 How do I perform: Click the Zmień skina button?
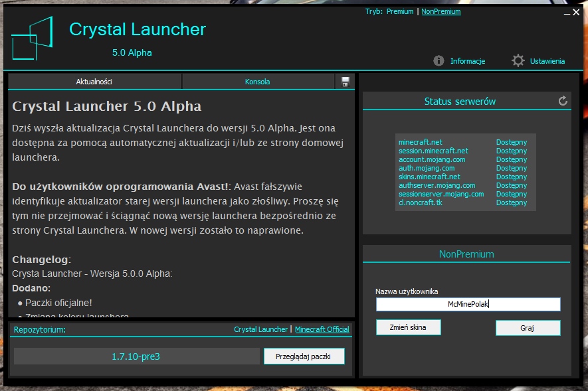click(x=409, y=327)
